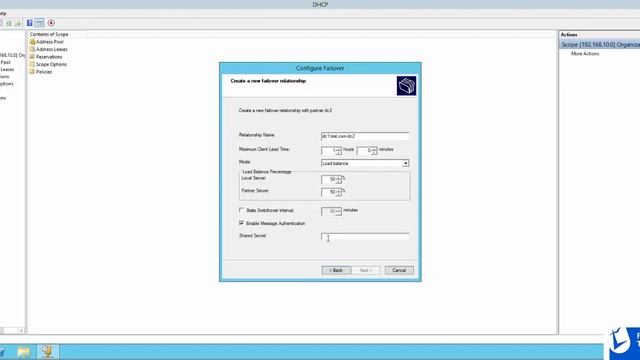Viewport: 640px width, 360px height.
Task: Cancel the Configure Failover wizard
Action: coord(399,270)
